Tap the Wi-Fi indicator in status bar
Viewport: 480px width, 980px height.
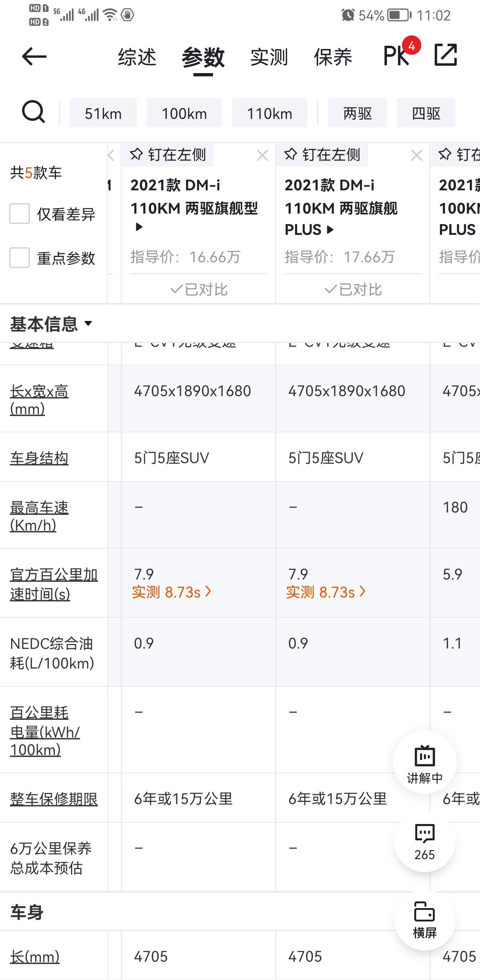tap(110, 15)
